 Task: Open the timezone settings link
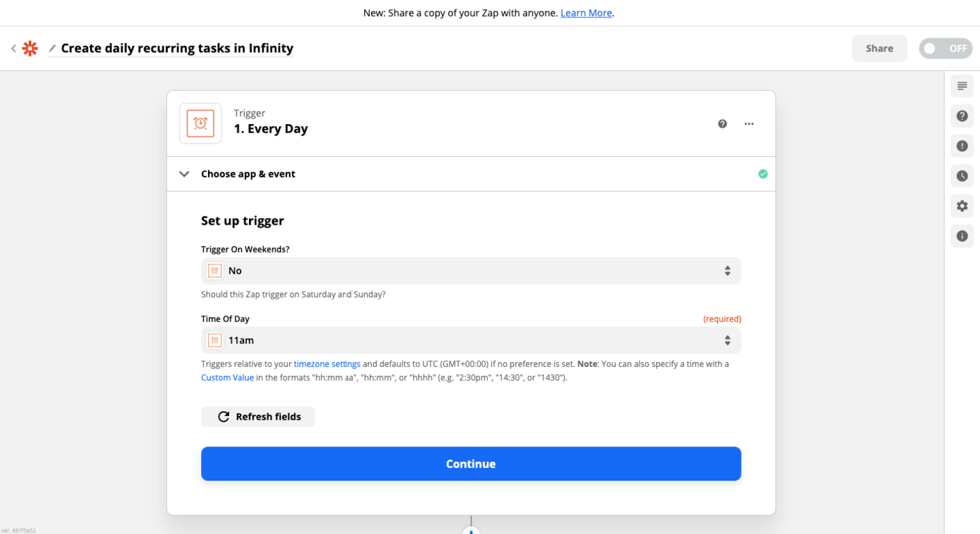coord(327,364)
